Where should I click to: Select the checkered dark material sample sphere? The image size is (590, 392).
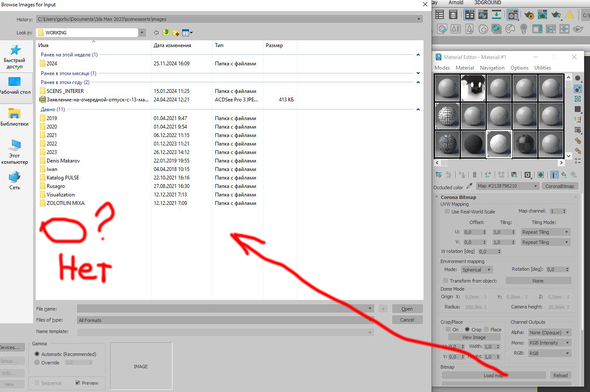click(525, 144)
